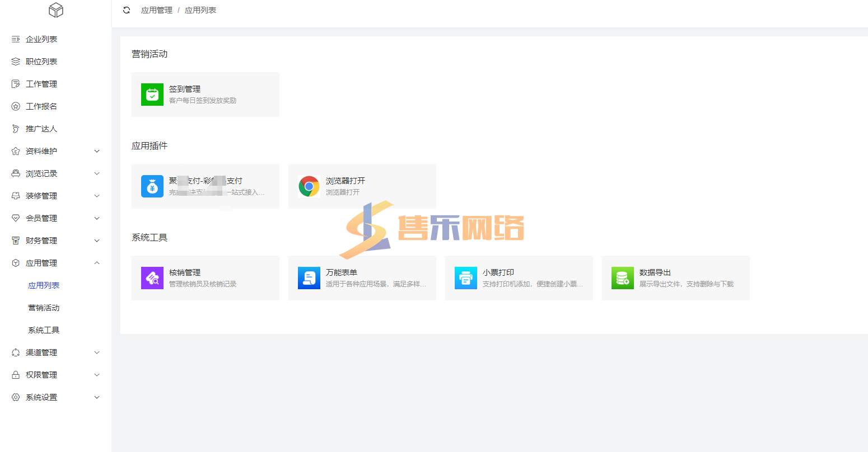The image size is (868, 452).
Task: Click the green 签到管理 calendar icon
Action: tap(152, 95)
